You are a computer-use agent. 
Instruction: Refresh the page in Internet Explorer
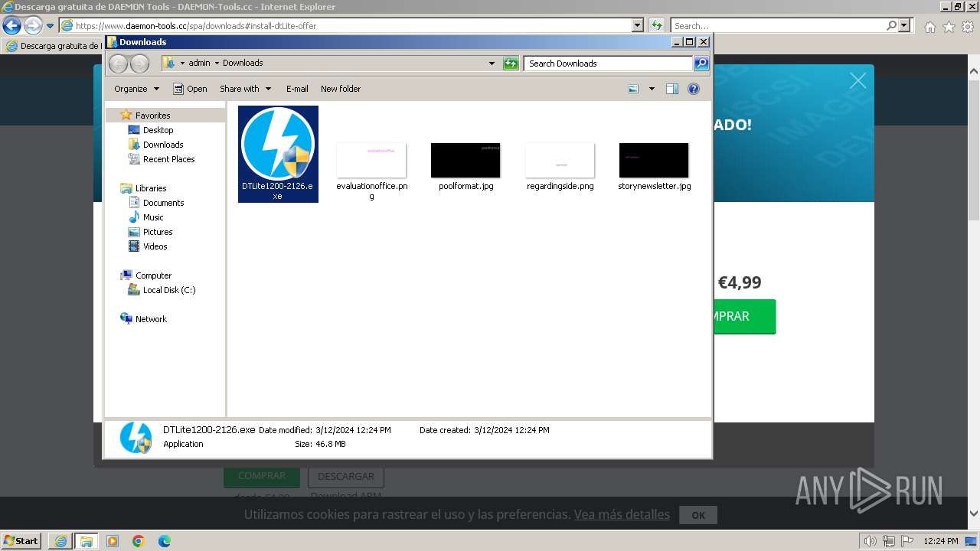point(656,25)
